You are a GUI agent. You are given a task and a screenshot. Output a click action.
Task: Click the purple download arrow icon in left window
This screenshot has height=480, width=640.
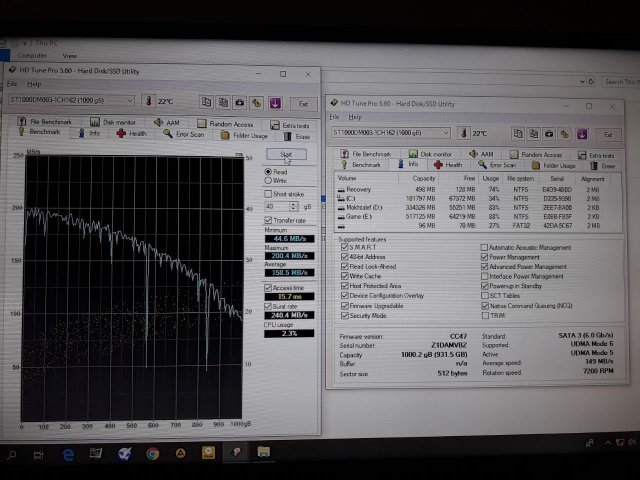[274, 102]
